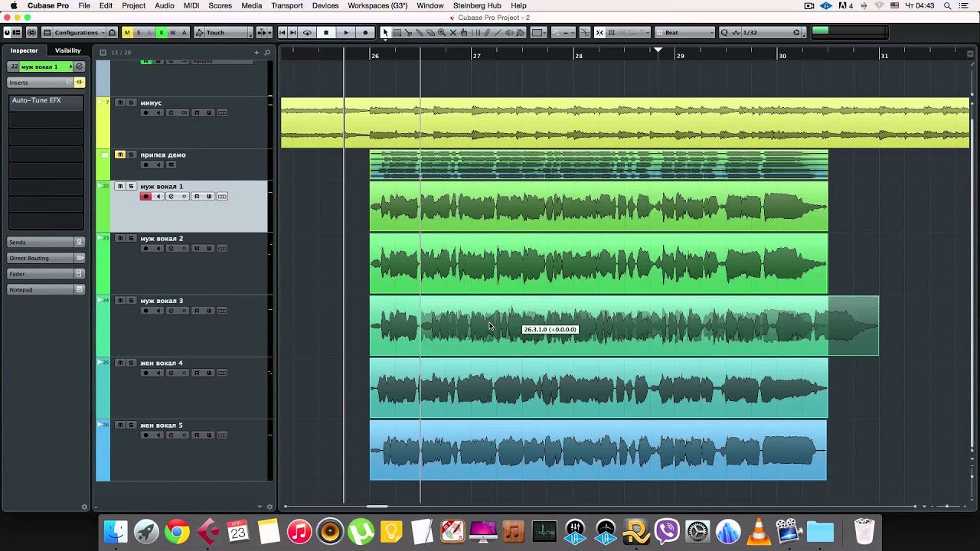Viewport: 980px width, 551px height.
Task: Mute the муж вокал 3 track
Action: [x=120, y=301]
